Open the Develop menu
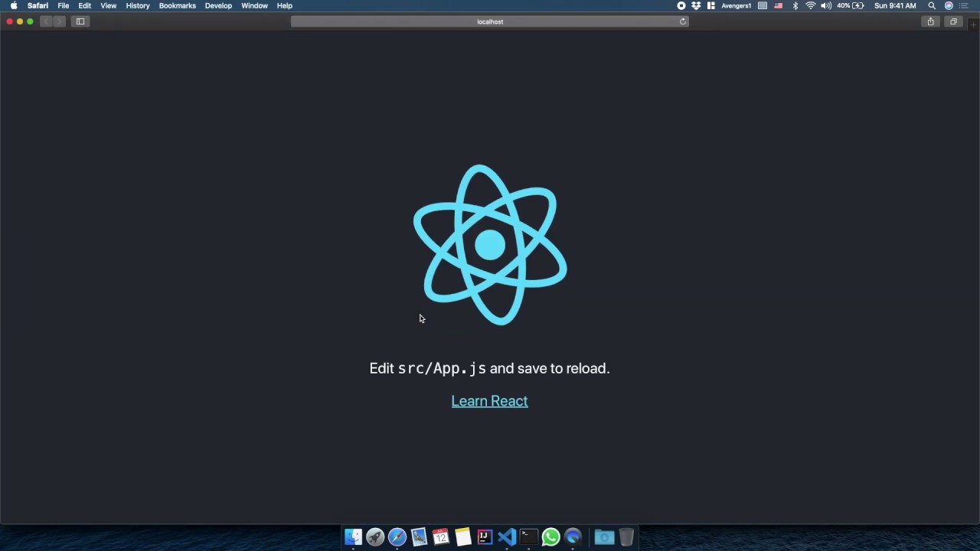This screenshot has width=980, height=551. click(218, 5)
